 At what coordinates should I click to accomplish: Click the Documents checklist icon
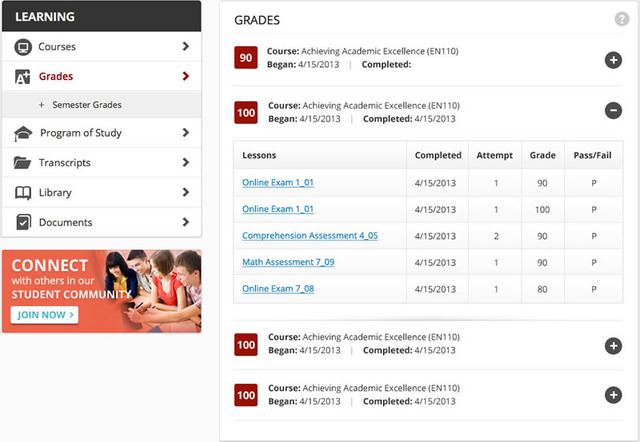click(x=22, y=222)
